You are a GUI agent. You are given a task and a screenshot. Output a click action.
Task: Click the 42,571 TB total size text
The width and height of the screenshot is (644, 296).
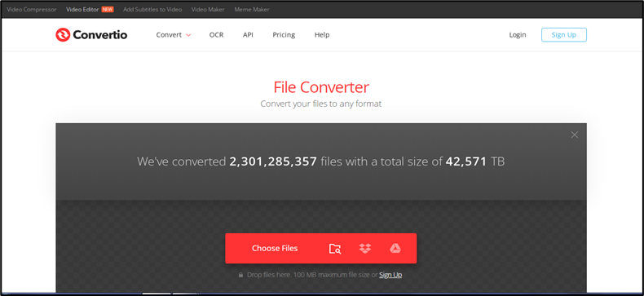tap(474, 161)
